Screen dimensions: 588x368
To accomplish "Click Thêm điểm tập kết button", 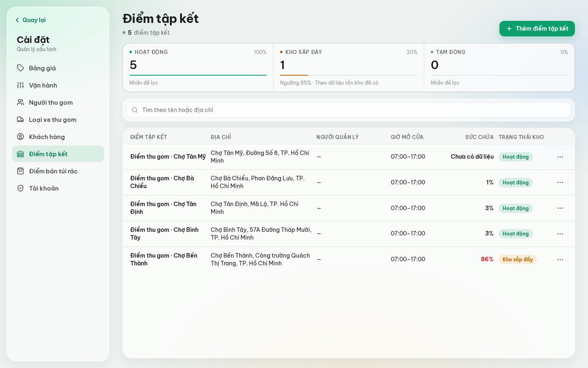I will [x=537, y=29].
